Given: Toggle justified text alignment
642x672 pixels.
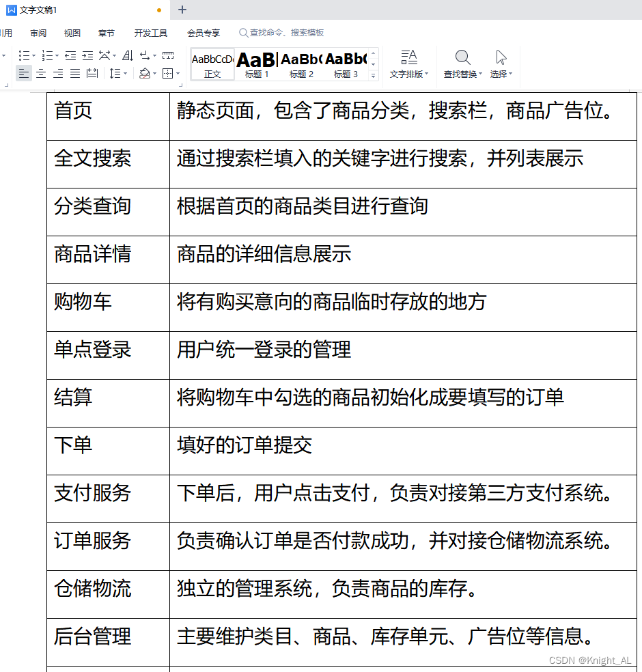Looking at the screenshot, I should pyautogui.click(x=75, y=74).
